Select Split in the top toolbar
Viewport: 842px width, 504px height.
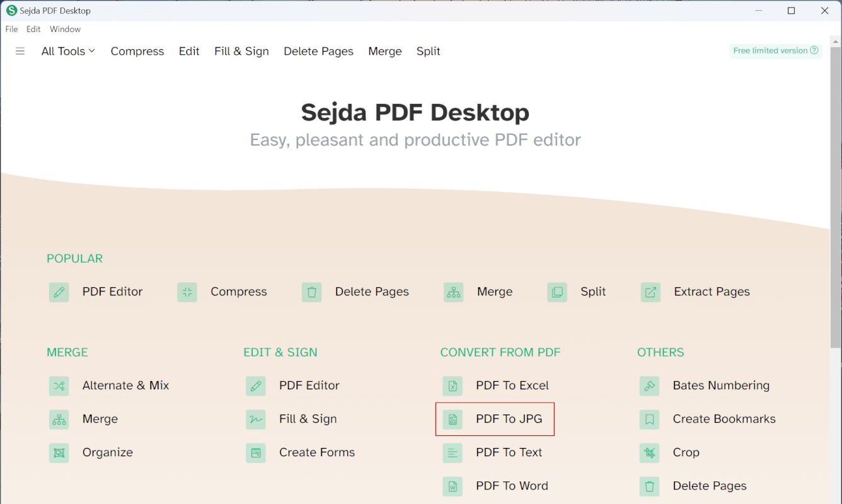[x=429, y=52]
